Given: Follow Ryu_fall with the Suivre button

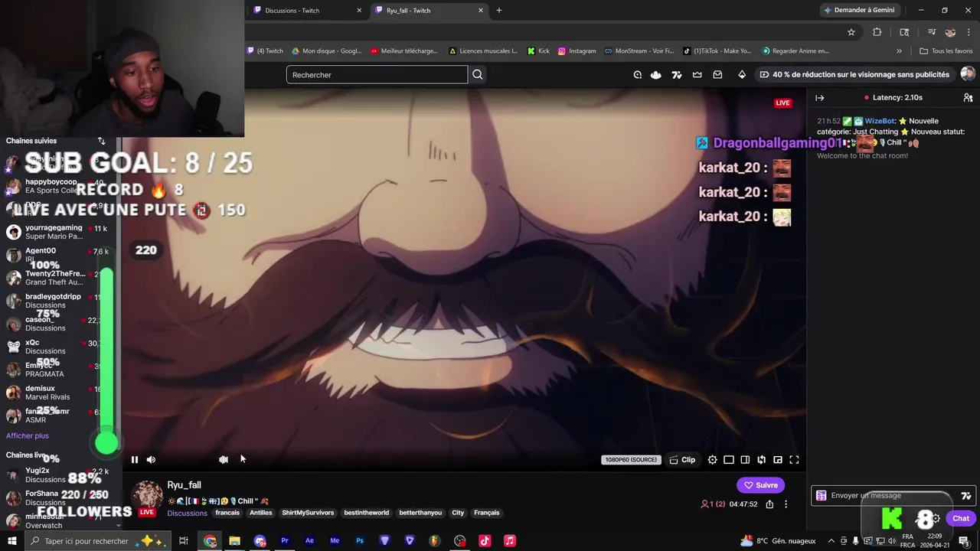Looking at the screenshot, I should (760, 485).
